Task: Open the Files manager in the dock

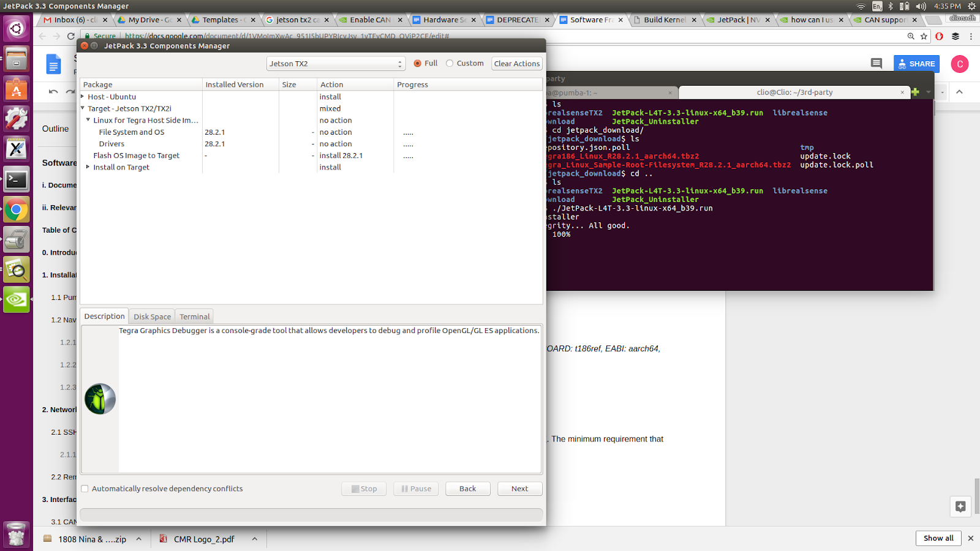Action: coord(17,59)
